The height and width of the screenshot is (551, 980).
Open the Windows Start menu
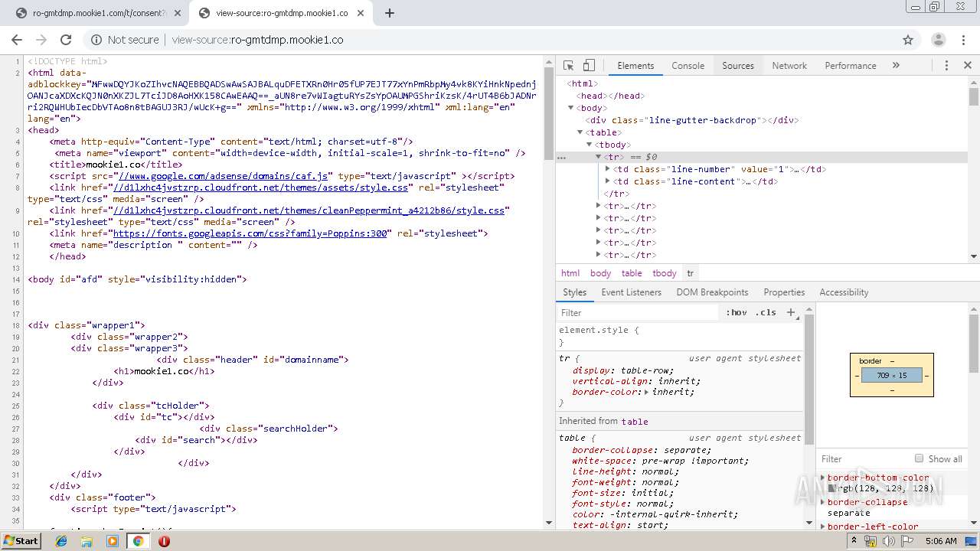[21, 540]
